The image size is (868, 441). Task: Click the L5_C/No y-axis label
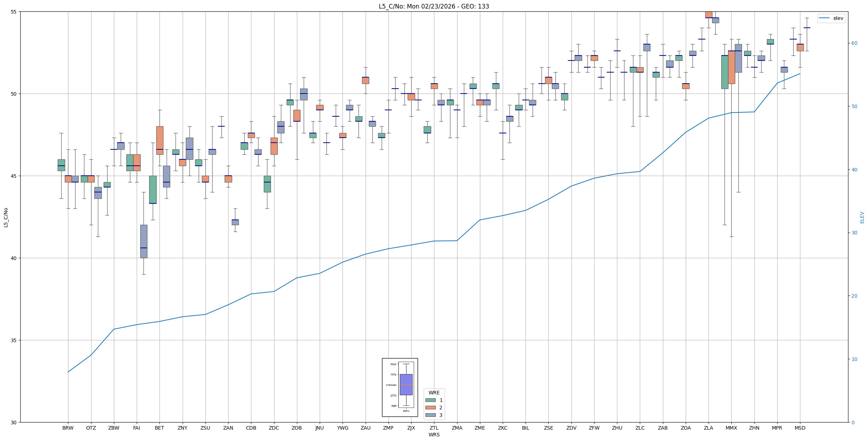click(x=6, y=217)
